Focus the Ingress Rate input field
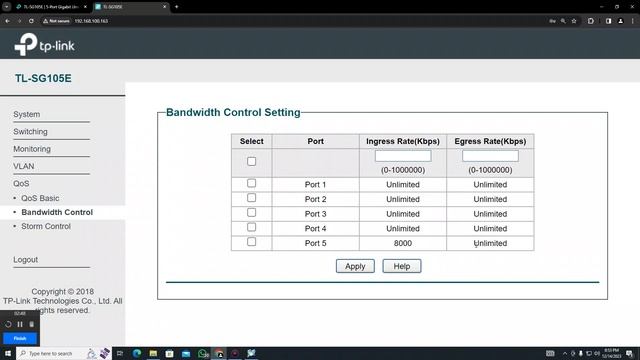 (403, 156)
